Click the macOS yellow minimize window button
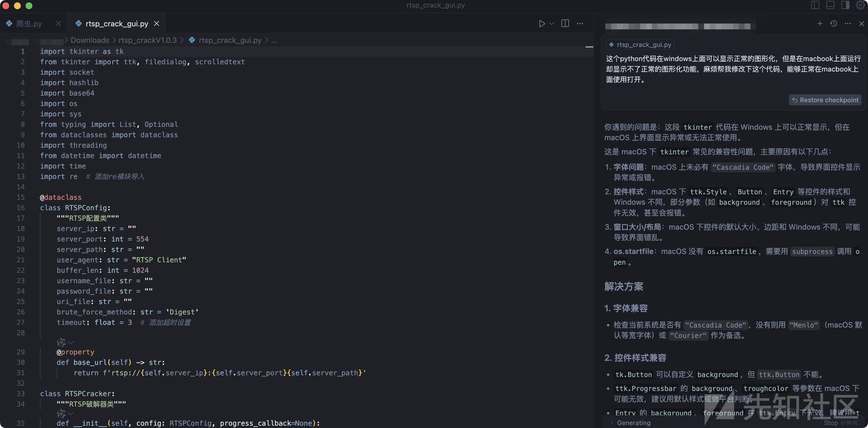This screenshot has height=428, width=868. (x=17, y=6)
